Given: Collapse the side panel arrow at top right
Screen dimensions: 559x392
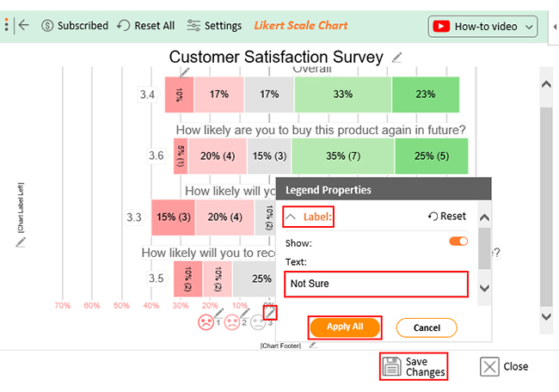Looking at the screenshot, I should 555,27.
